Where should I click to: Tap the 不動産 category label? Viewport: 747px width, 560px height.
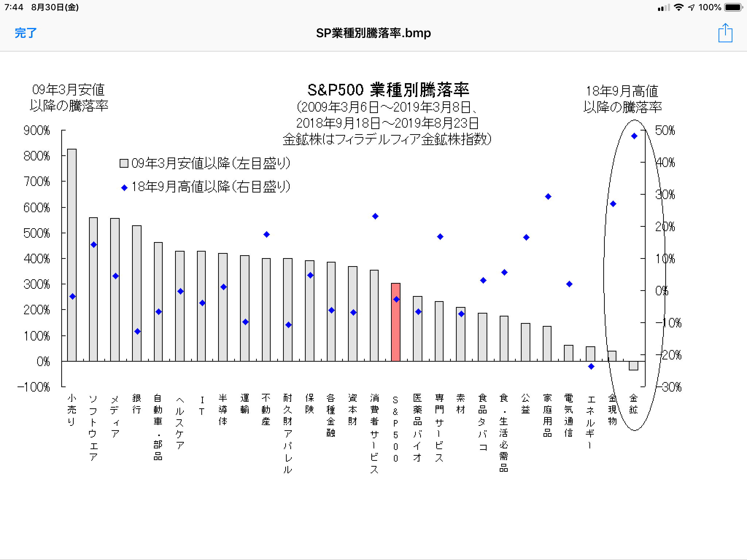coord(266,410)
